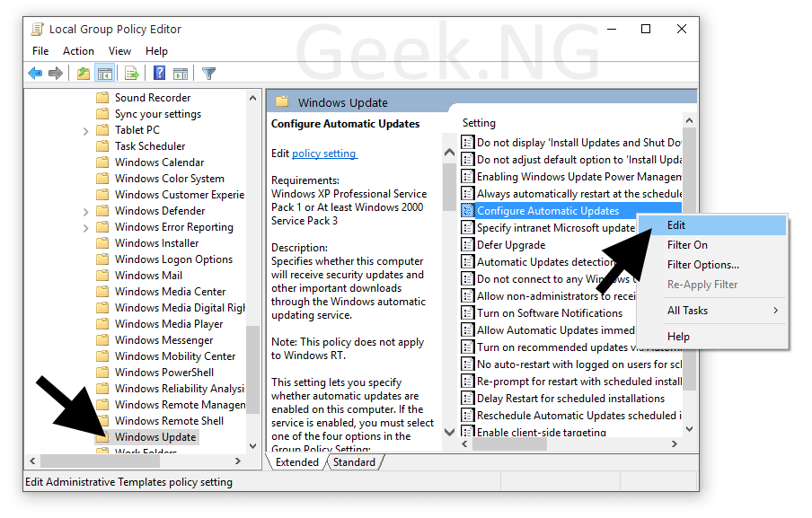The height and width of the screenshot is (518, 812).
Task: Choose Filter Options... in the context menu
Action: pyautogui.click(x=712, y=265)
